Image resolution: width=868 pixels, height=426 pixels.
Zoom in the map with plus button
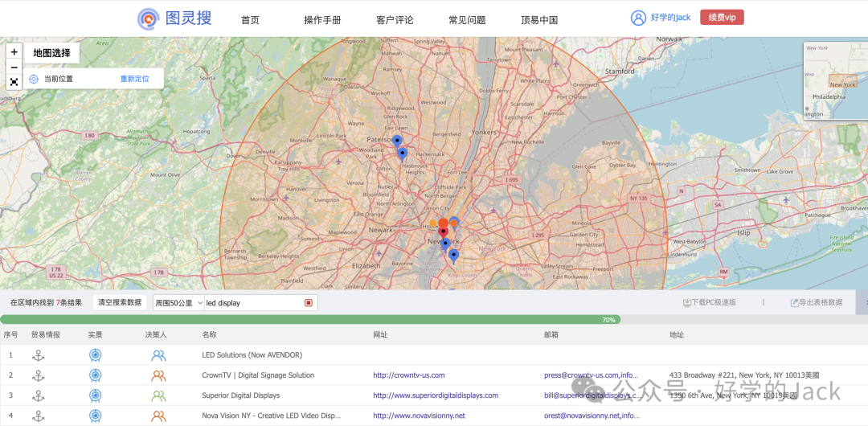tap(14, 52)
